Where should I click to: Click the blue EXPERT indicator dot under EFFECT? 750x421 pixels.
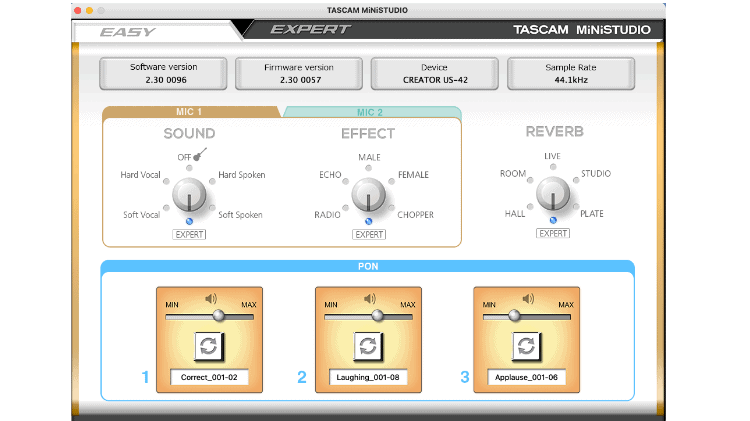[368, 222]
